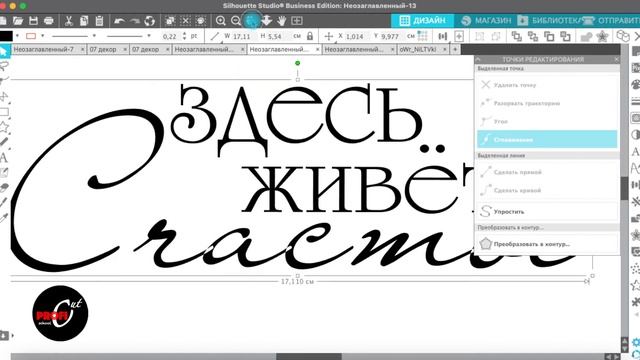Copy selection with the copy icon
Image resolution: width=640 pixels, height=360 pixels.
[x=84, y=21]
